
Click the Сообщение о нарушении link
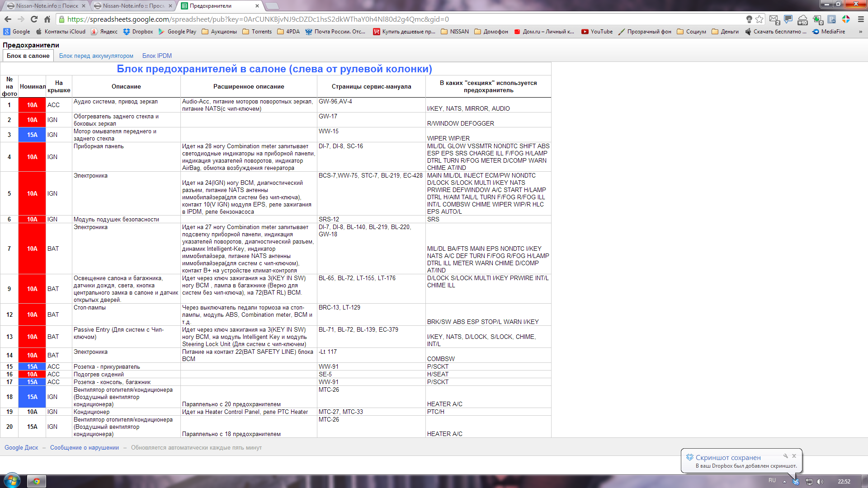tap(84, 447)
